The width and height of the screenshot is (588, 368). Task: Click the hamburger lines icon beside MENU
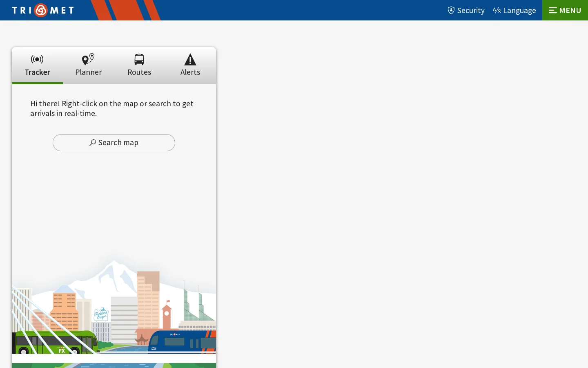click(x=553, y=10)
